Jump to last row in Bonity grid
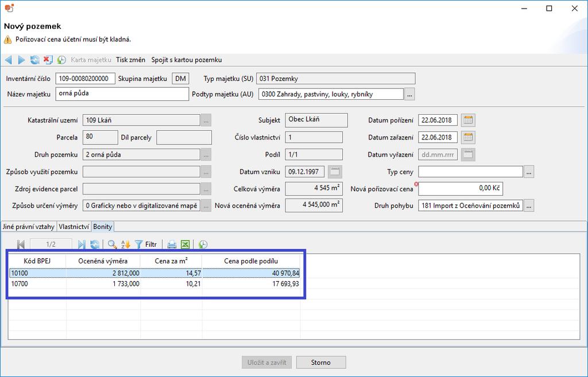 82,244
